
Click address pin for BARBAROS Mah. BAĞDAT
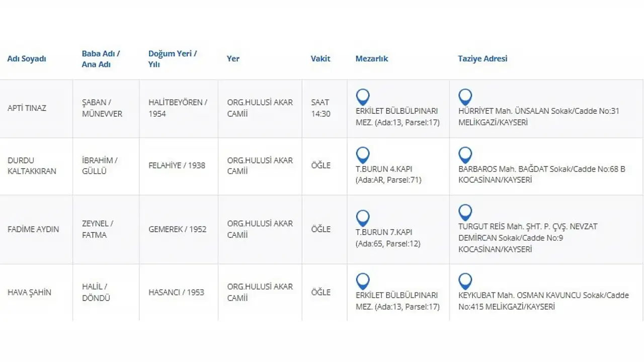click(x=465, y=155)
